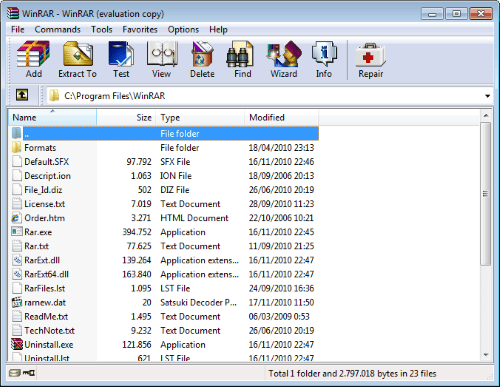
Task: Select the Extract To toolbar icon
Action: (77, 59)
